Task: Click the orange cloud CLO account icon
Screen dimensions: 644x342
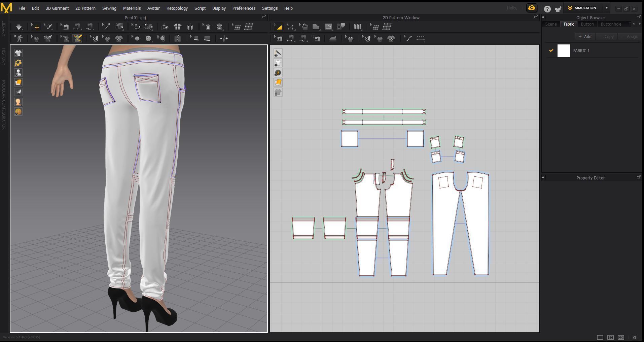Action: click(532, 8)
